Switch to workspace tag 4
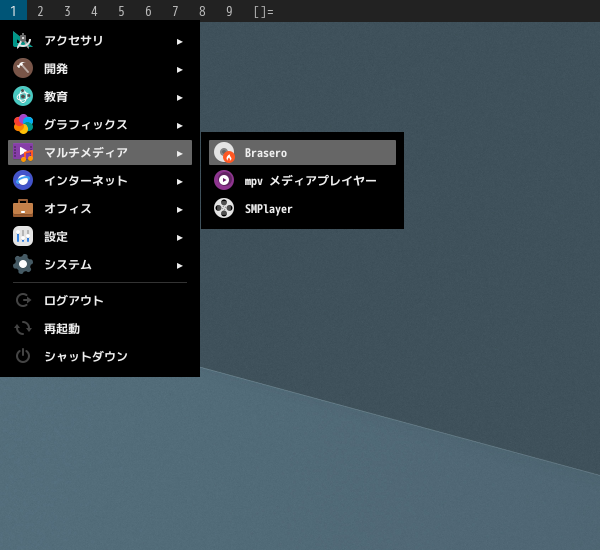Viewport: 600px width, 550px height. pos(94,11)
